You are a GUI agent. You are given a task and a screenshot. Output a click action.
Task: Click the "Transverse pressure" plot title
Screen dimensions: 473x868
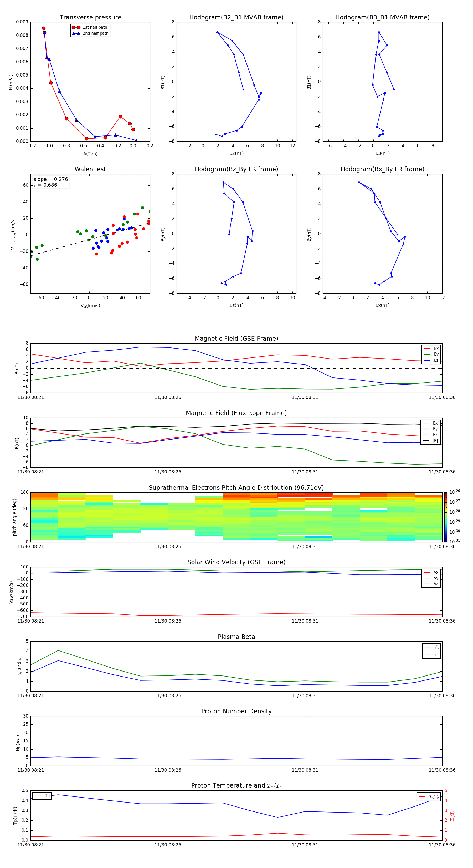tap(90, 18)
